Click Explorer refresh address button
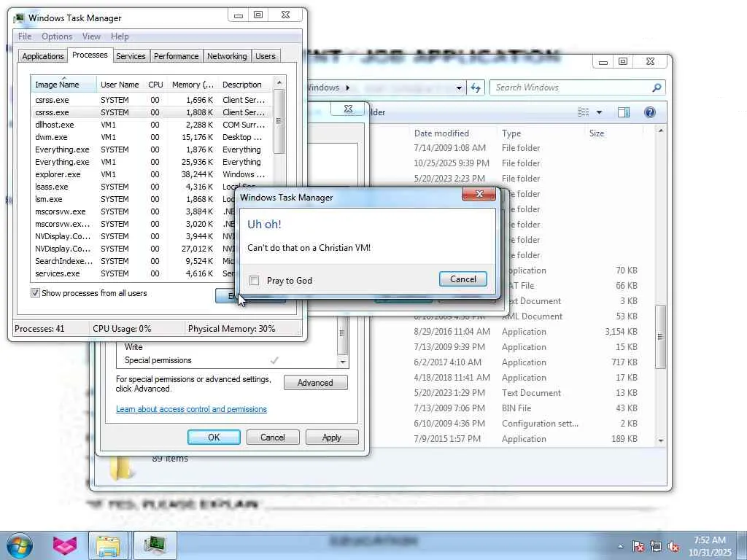 click(476, 87)
